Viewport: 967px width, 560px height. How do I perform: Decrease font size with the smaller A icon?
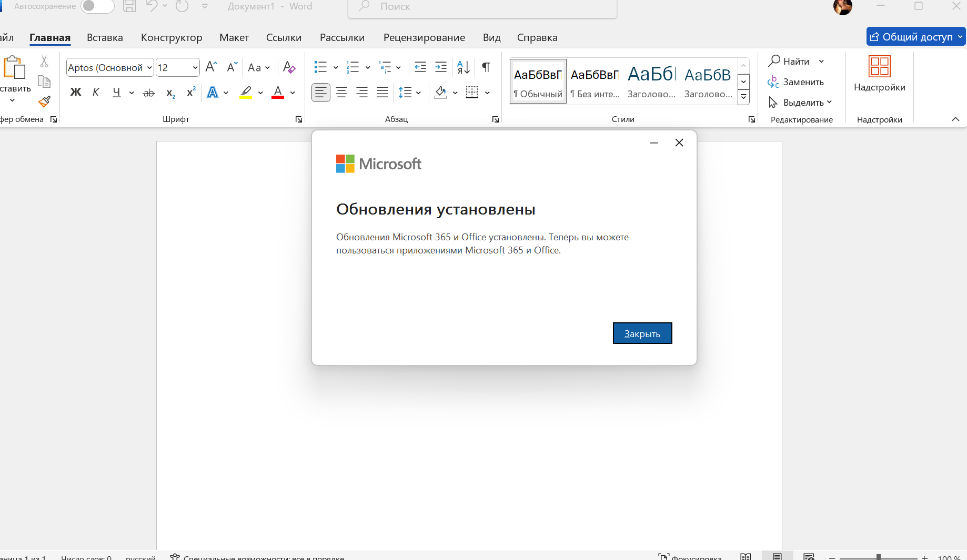(232, 67)
